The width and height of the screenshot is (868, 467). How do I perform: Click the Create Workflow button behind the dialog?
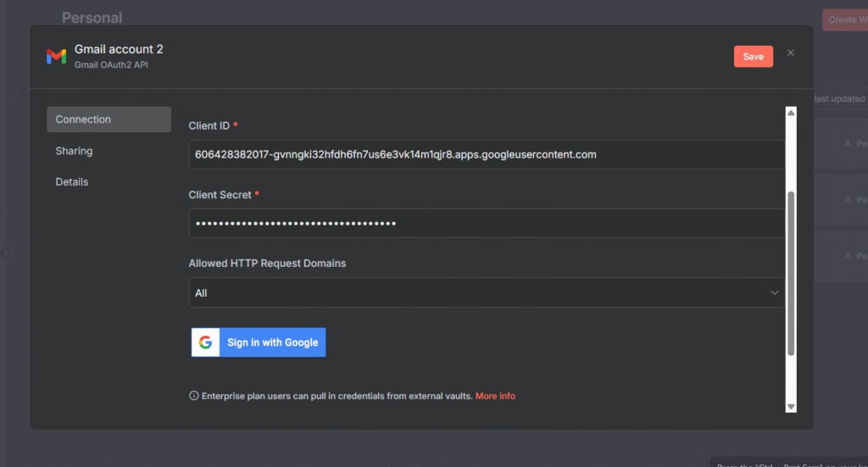[843, 19]
